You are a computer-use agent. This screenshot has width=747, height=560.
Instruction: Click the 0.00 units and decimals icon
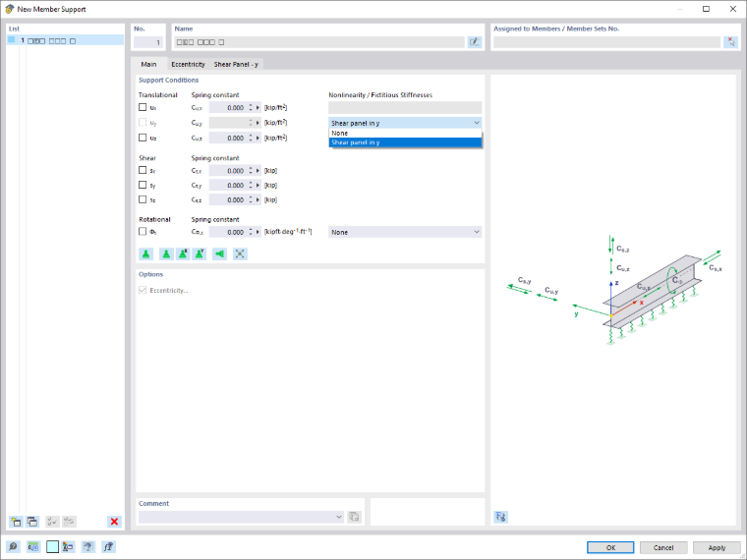click(x=33, y=546)
